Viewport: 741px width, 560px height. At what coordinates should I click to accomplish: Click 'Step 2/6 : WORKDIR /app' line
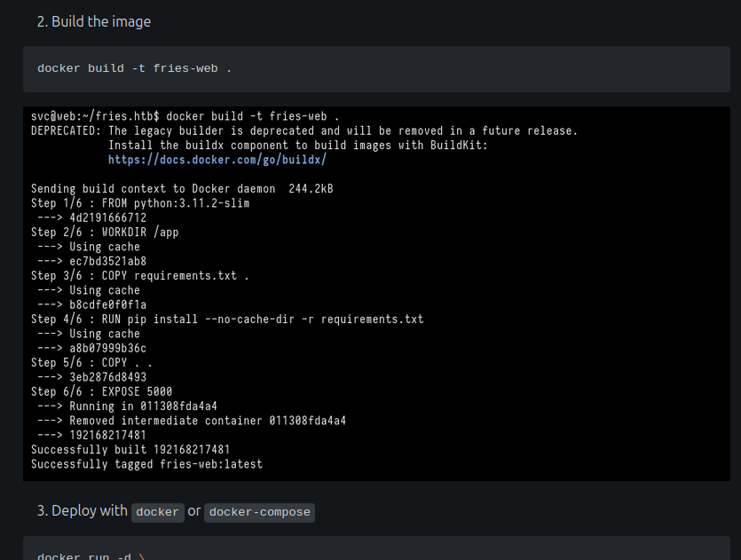(x=105, y=232)
